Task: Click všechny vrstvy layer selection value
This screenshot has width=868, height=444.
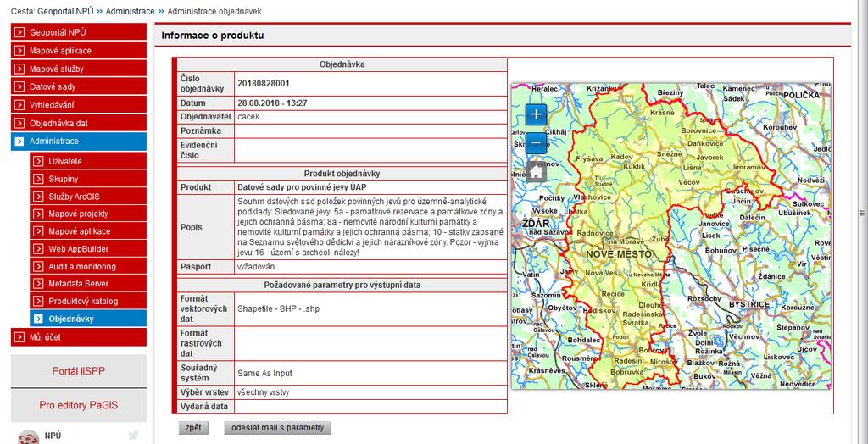Action: [x=263, y=392]
